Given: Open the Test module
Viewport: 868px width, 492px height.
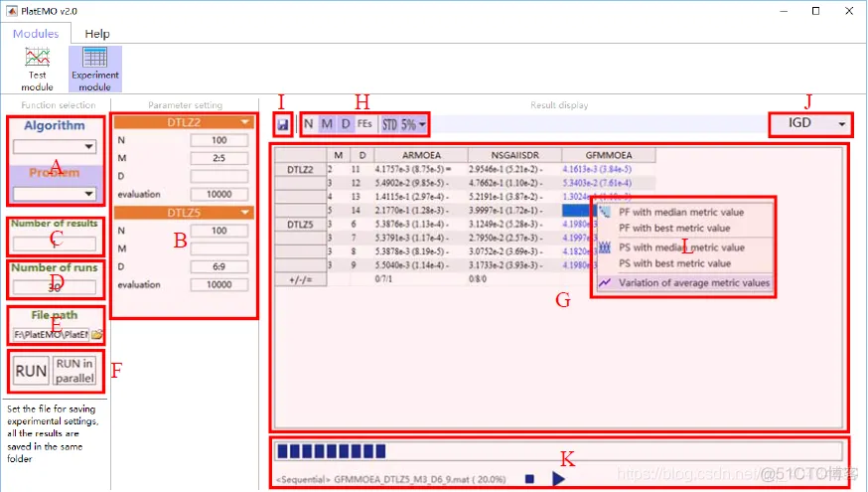Looking at the screenshot, I should [x=37, y=70].
